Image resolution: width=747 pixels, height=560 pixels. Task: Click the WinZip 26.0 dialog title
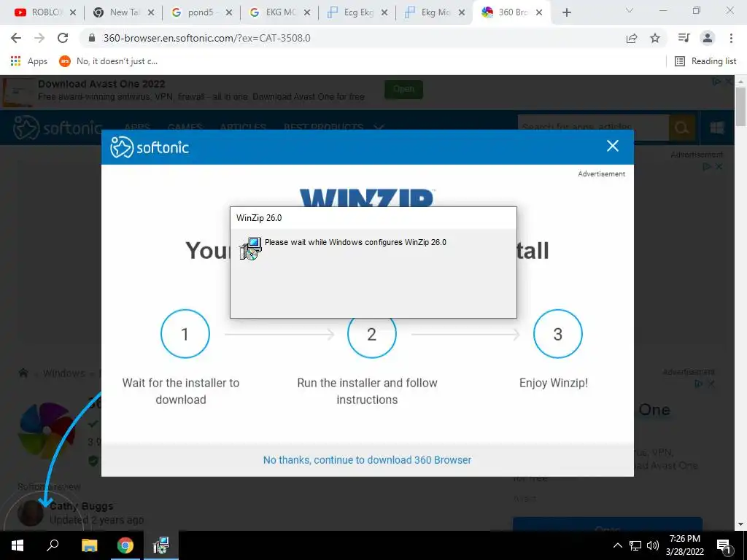tap(259, 218)
